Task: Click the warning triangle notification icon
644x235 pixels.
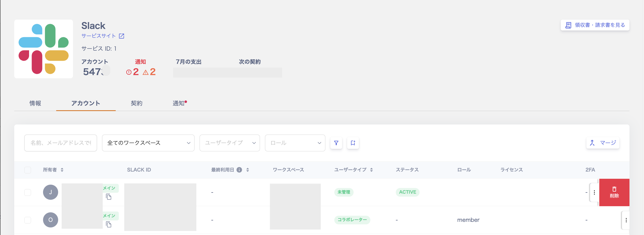Action: (146, 72)
